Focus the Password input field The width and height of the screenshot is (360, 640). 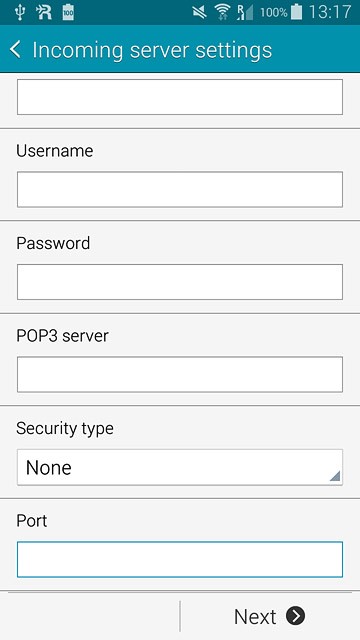(x=180, y=282)
